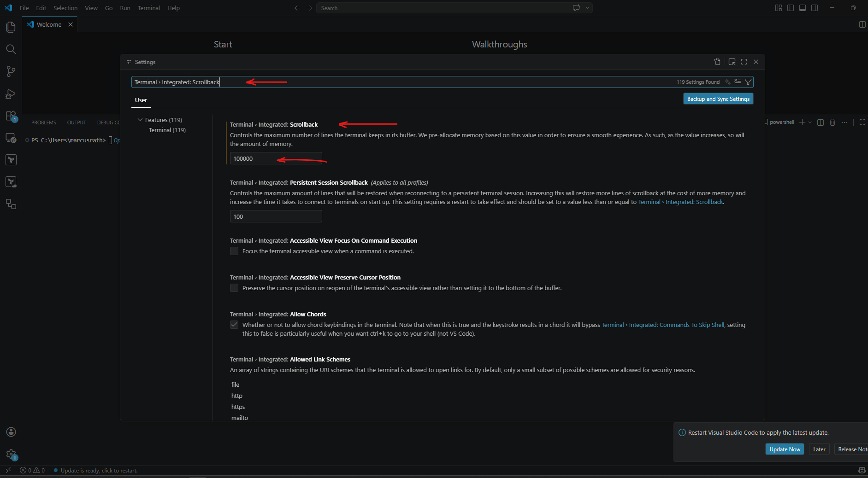
Task: Split the editor to the right
Action: pyautogui.click(x=862, y=24)
